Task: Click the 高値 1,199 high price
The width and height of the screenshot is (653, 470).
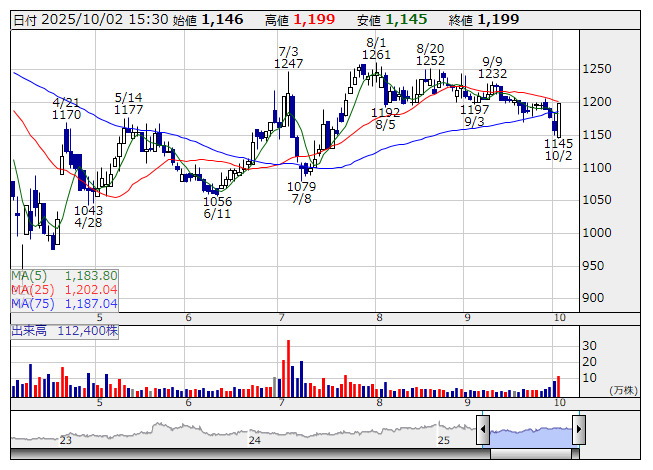Action: coord(300,20)
